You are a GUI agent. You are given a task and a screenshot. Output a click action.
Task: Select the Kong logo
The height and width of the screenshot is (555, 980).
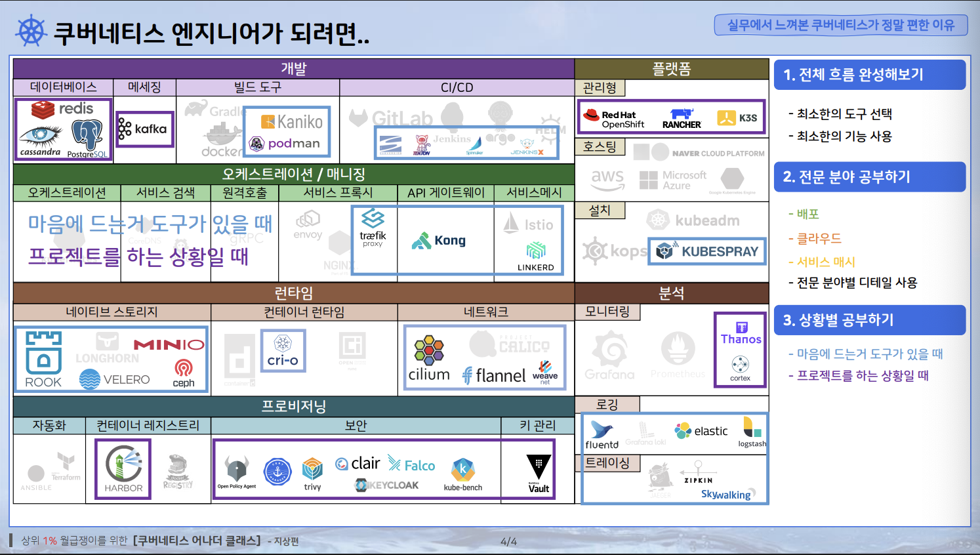point(439,241)
